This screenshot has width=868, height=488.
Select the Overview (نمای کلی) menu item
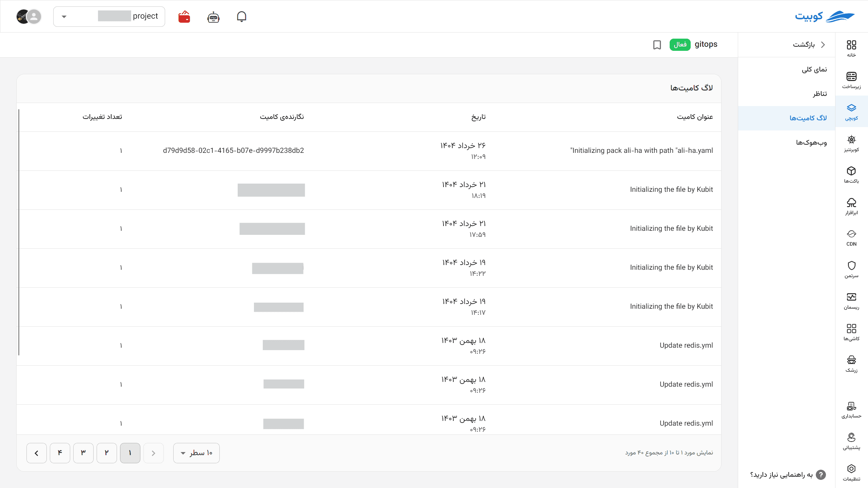pyautogui.click(x=787, y=69)
